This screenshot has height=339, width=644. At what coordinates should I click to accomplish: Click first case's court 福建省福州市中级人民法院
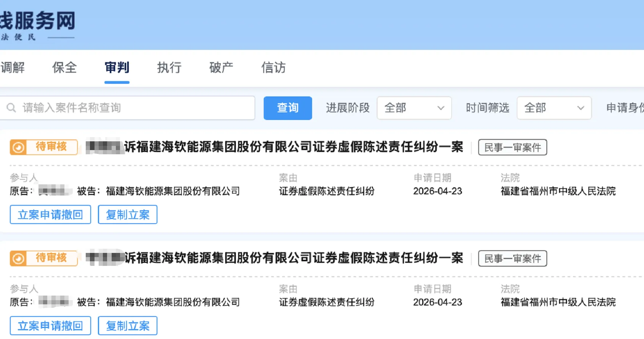[x=558, y=191]
